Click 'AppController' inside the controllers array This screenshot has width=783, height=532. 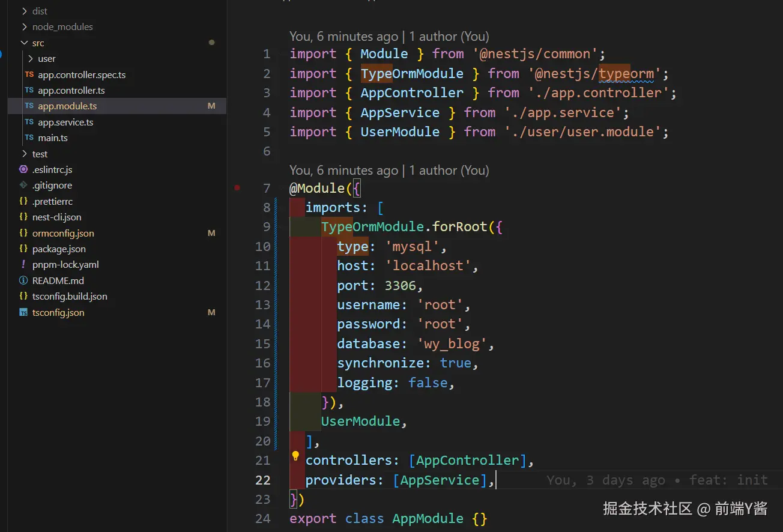468,460
